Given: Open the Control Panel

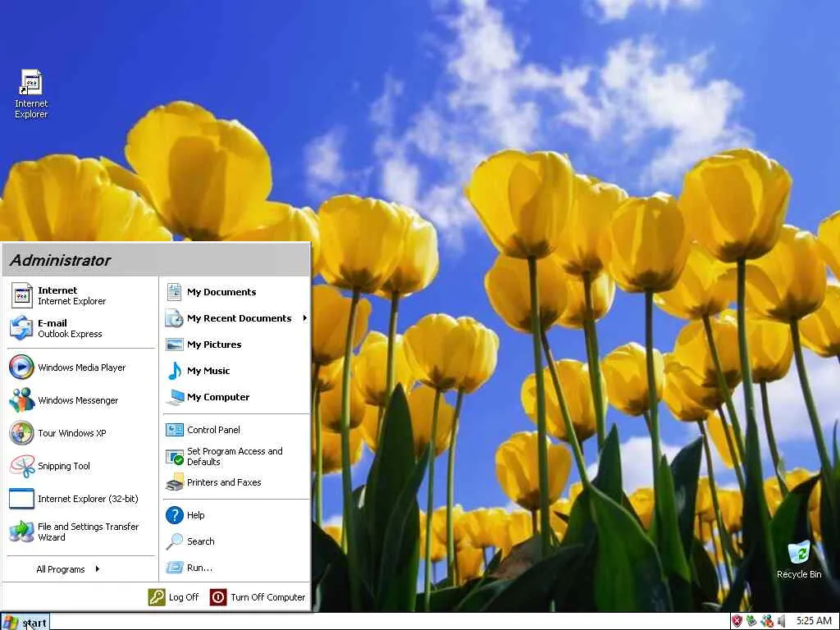Looking at the screenshot, I should click(x=235, y=430).
